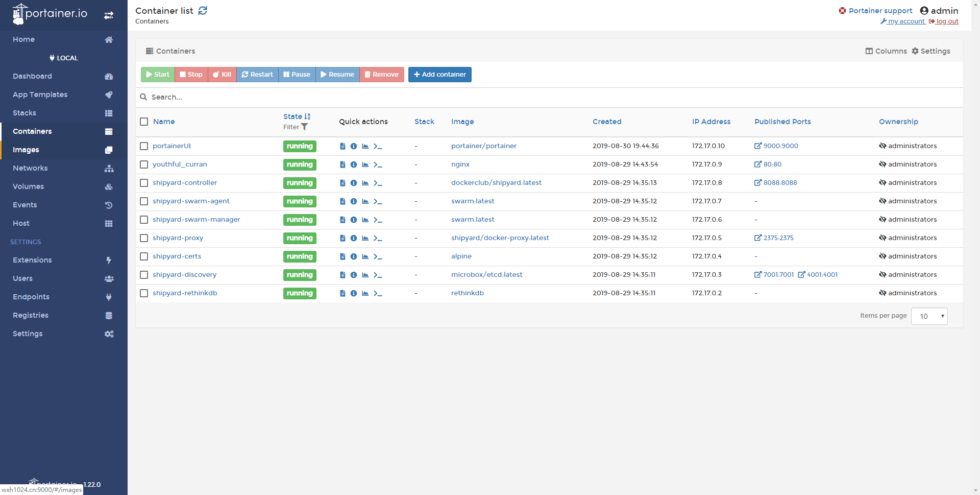Check the shipyard-proxy row checkbox

click(x=144, y=238)
